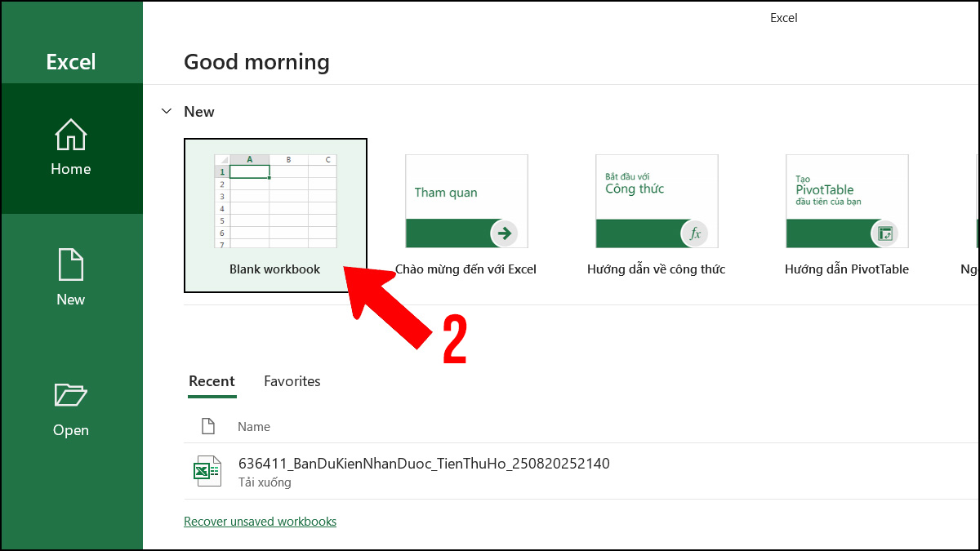This screenshot has height=551, width=980.
Task: Click Recover unsaved workbooks link
Action: pos(260,521)
